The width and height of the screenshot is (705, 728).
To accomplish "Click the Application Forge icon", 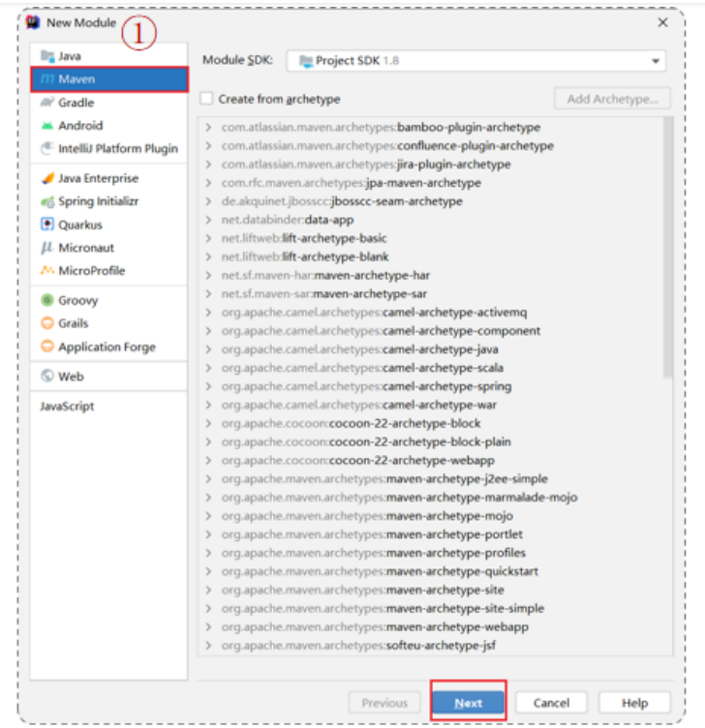I will click(x=47, y=347).
